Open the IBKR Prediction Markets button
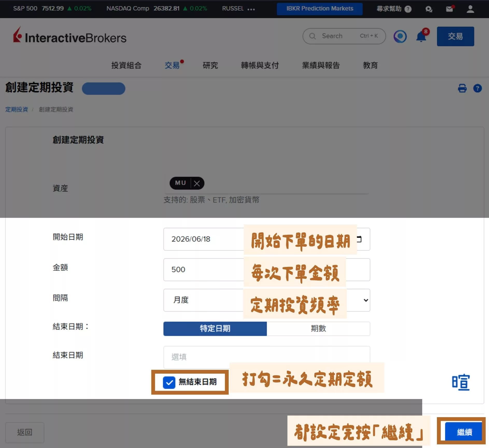The image size is (489, 448). [x=320, y=9]
